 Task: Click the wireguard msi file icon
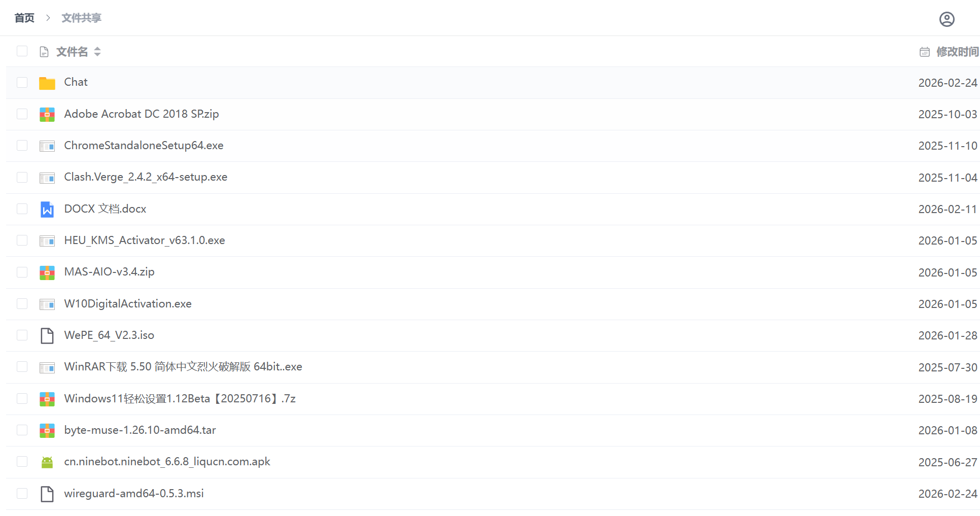tap(47, 494)
